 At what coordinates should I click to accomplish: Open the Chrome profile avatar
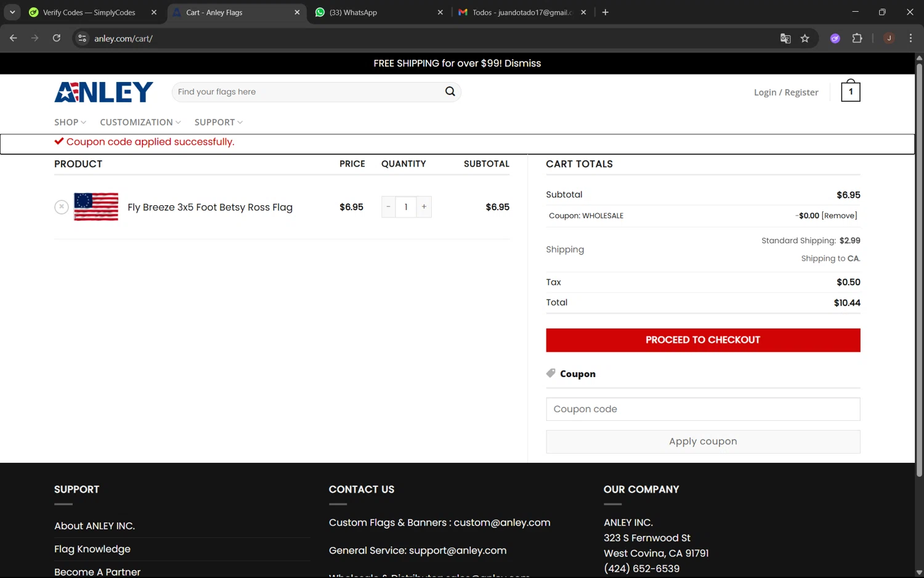point(889,38)
